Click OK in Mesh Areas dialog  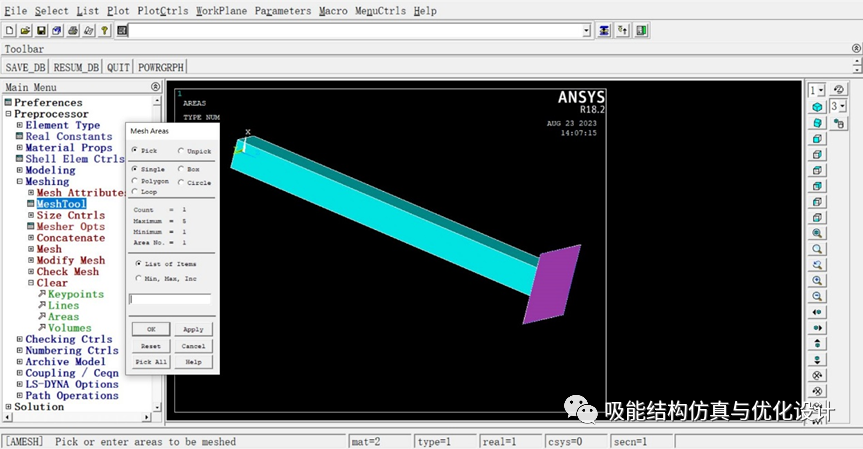click(151, 329)
